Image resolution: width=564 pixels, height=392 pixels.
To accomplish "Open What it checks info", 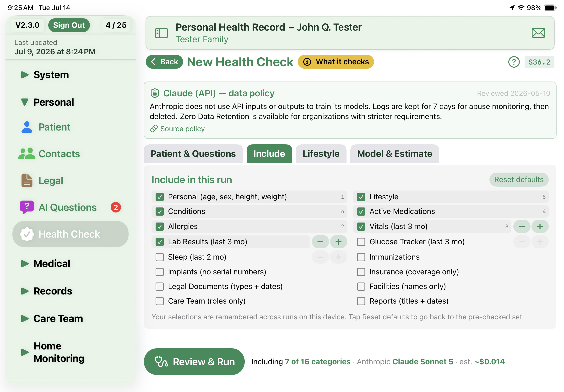I will (x=336, y=62).
